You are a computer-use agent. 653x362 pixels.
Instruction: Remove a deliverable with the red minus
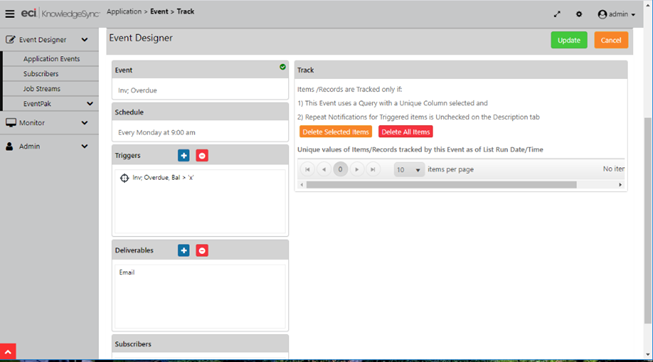tap(202, 250)
